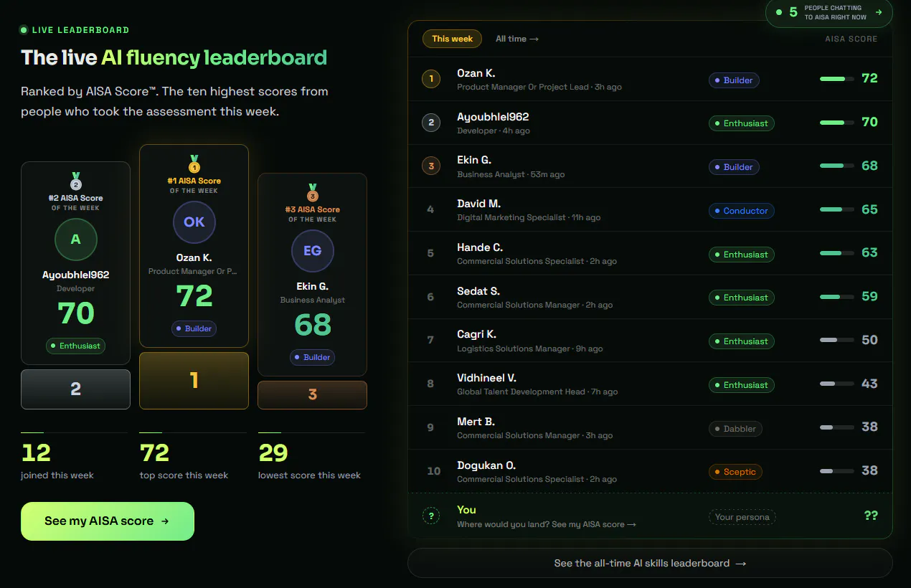The width and height of the screenshot is (911, 588).
Task: Click the silver podium block labeled 2
Action: click(x=75, y=389)
